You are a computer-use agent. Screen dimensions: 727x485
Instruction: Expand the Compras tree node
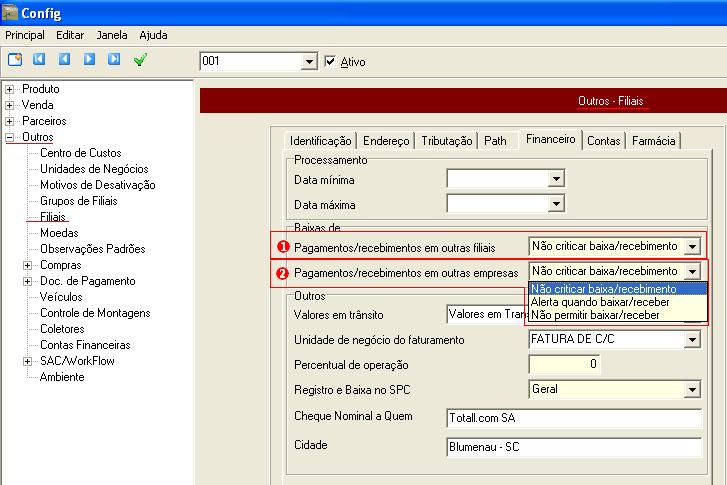tap(27, 265)
